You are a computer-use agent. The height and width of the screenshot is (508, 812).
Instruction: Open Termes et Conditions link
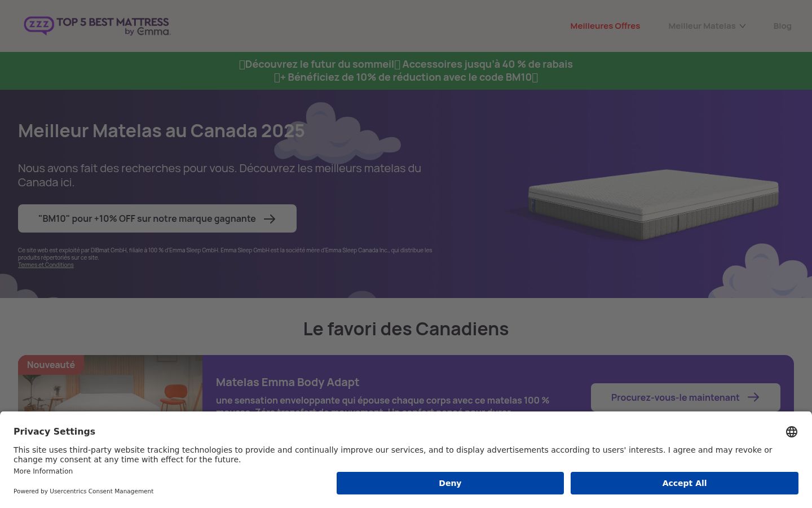46,265
